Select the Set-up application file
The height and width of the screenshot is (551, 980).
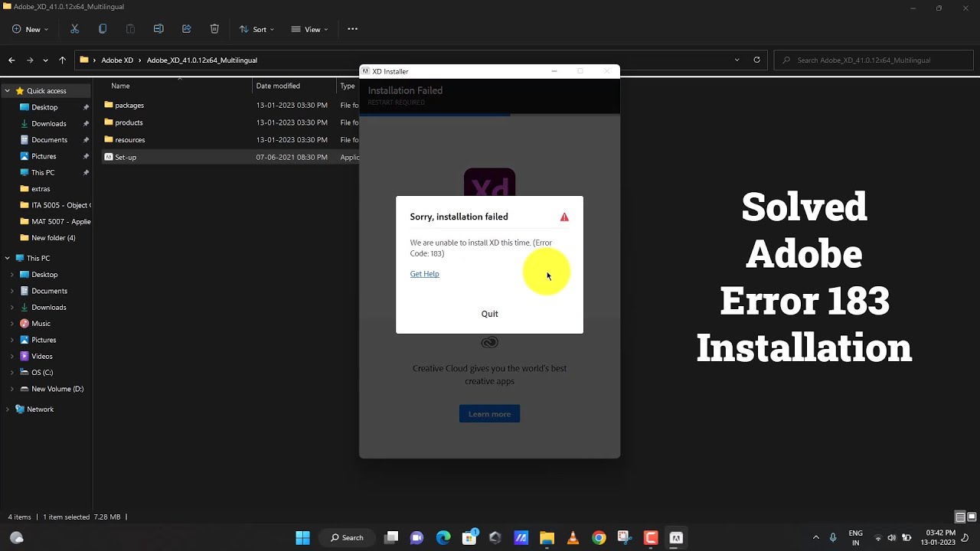[125, 157]
